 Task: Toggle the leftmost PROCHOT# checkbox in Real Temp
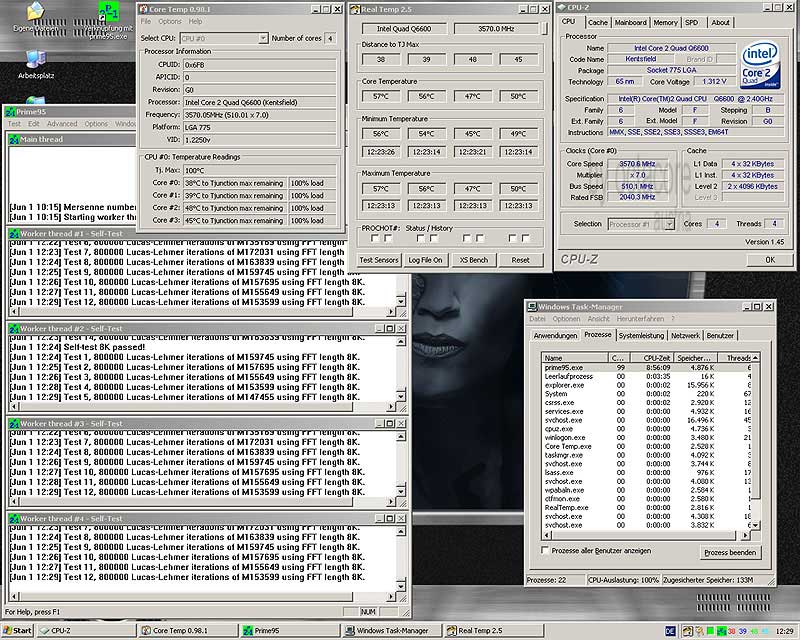[374, 238]
